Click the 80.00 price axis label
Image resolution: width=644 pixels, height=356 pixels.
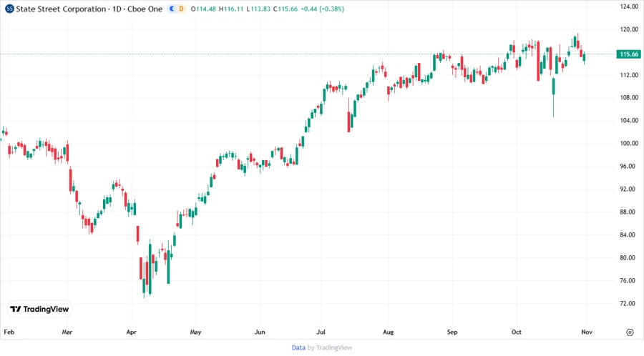point(629,257)
